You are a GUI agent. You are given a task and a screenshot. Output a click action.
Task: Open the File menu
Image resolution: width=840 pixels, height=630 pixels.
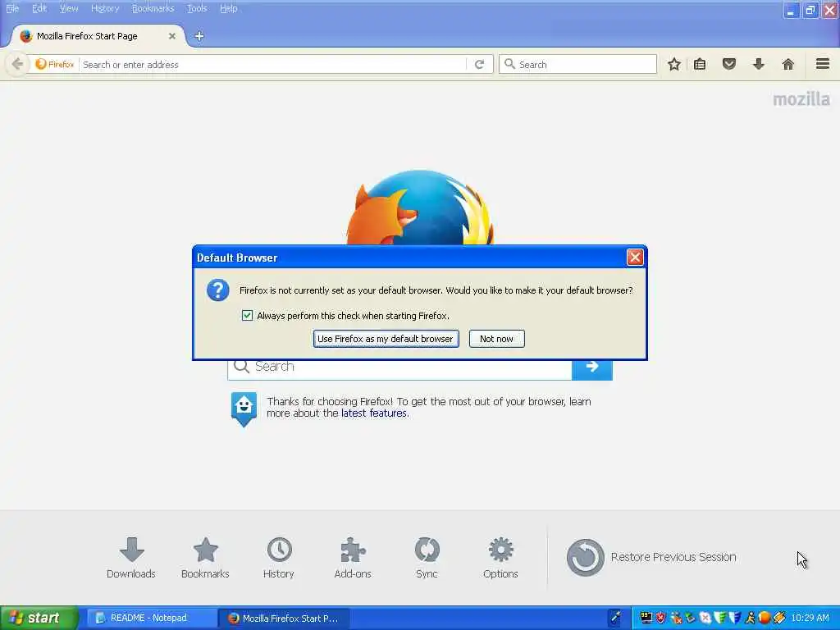[x=11, y=8]
